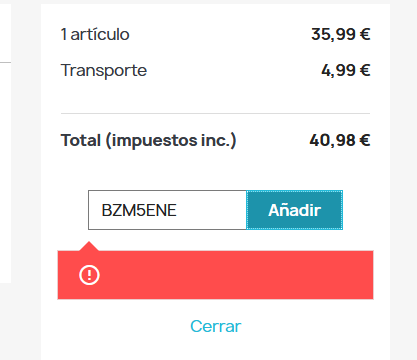This screenshot has width=417, height=360.
Task: Click the euro sign in the total price
Action: pos(365,140)
